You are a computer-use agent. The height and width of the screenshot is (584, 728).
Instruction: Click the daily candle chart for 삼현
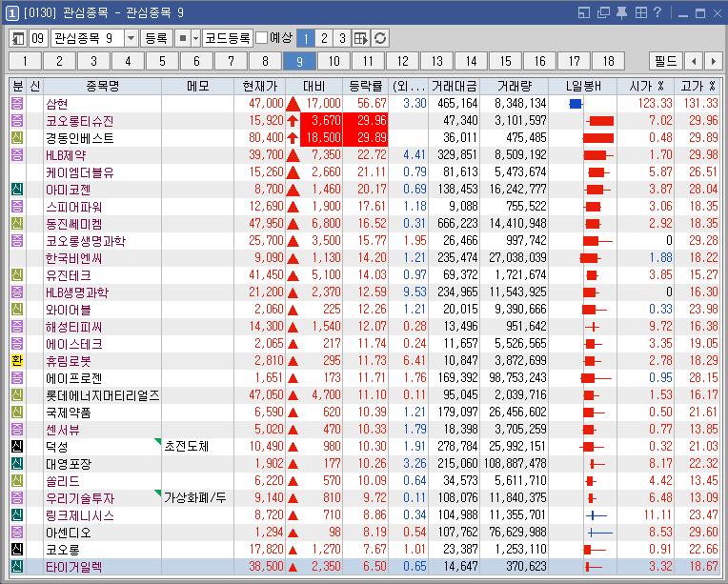[x=576, y=104]
